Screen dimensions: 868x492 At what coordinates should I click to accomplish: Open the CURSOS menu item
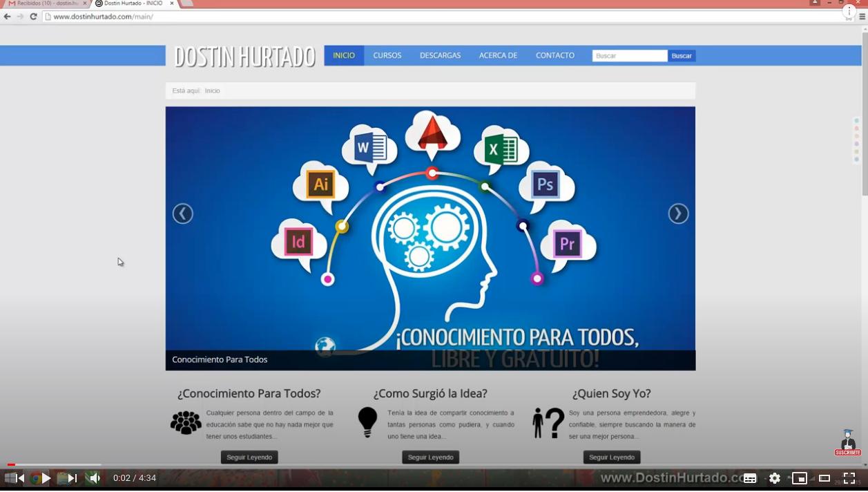[387, 56]
